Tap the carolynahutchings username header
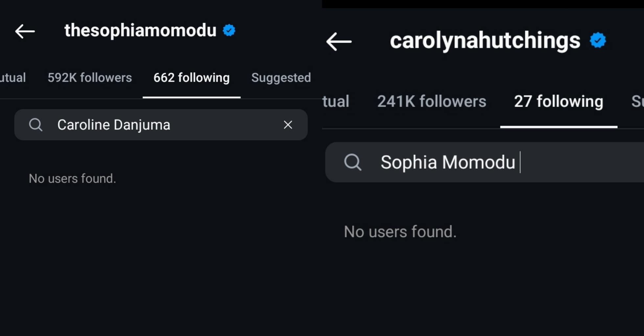644x336 pixels. (x=485, y=41)
